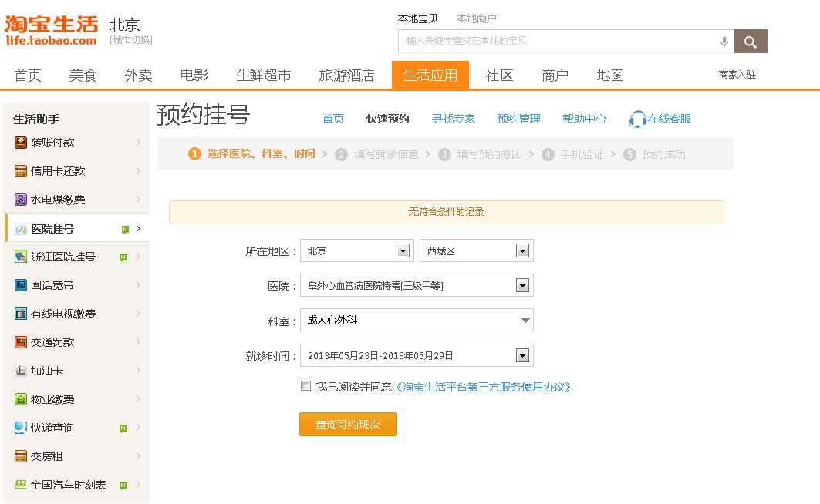Click the 快递查询 sidebar icon
The width and height of the screenshot is (820, 504).
(21, 428)
